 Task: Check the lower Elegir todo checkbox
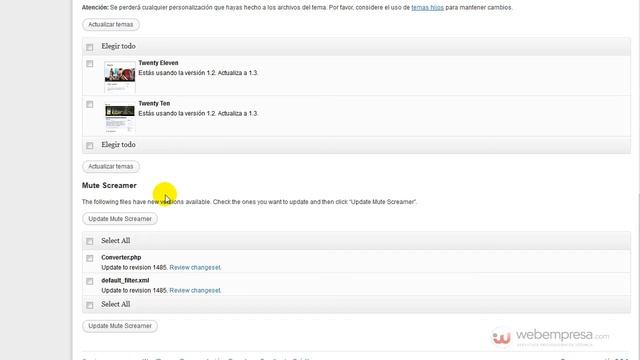click(x=90, y=145)
